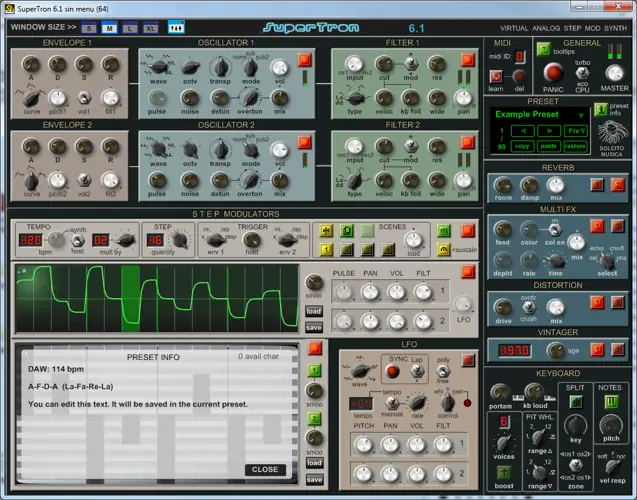Click CLOSE in the Preset Info box
This screenshot has width=637, height=500.
point(265,469)
